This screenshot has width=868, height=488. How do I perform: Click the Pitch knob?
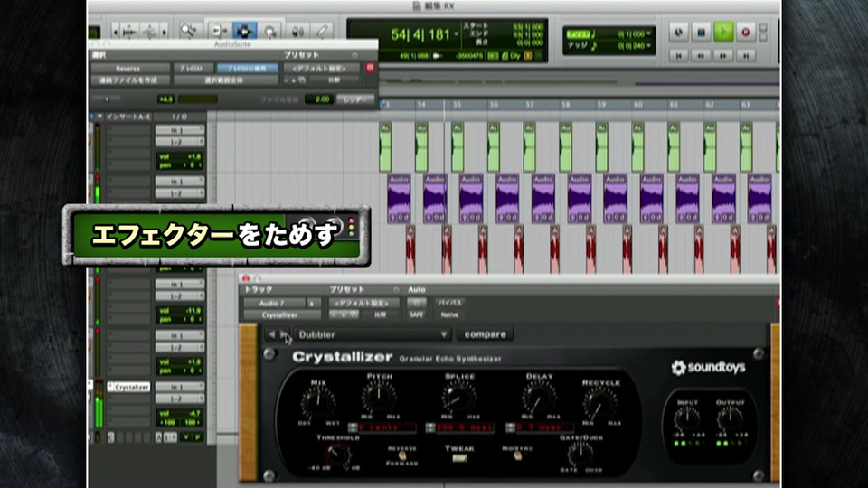tap(379, 396)
